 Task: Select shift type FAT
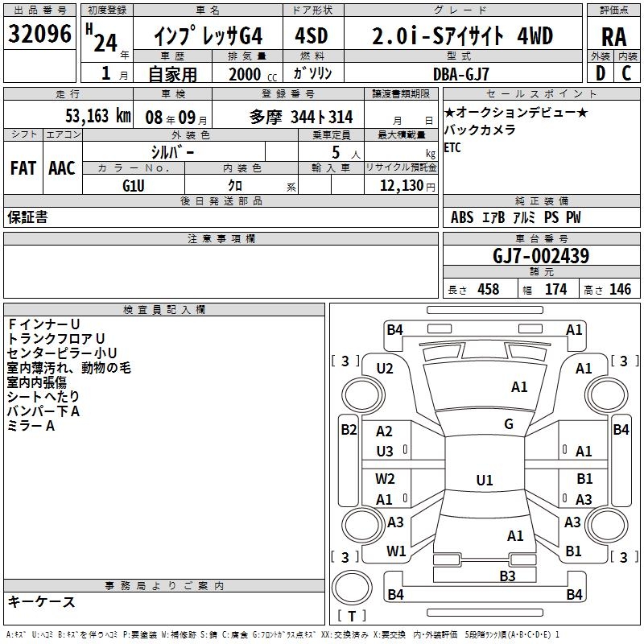(x=23, y=167)
